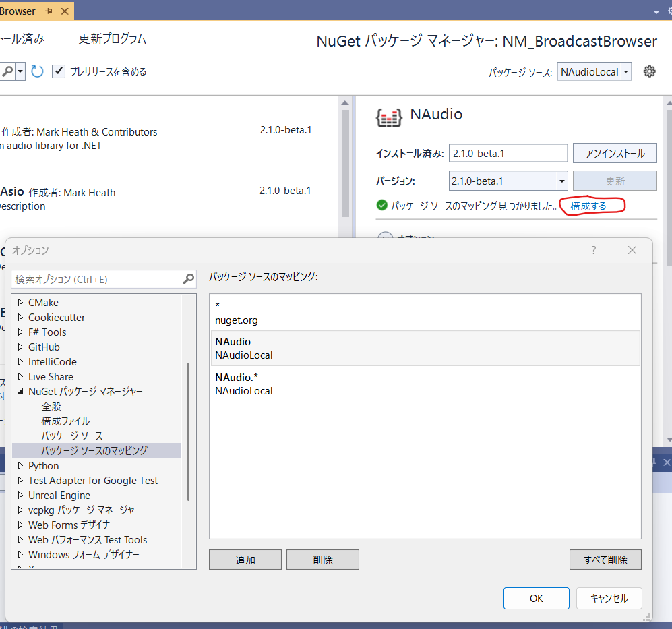Screen dimensions: 672x629
Task: Expand the Windows フォーム デザイナー node
Action: pos(20,554)
